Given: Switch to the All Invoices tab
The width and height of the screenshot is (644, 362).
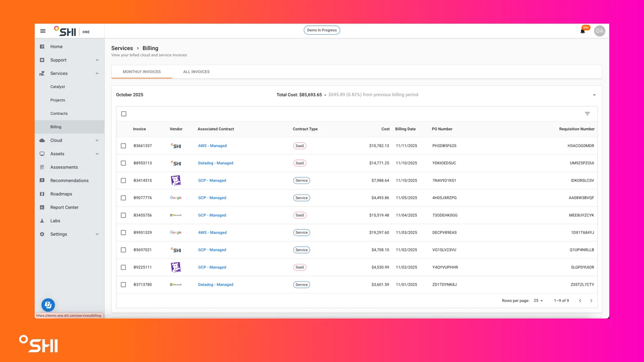Looking at the screenshot, I should 196,72.
